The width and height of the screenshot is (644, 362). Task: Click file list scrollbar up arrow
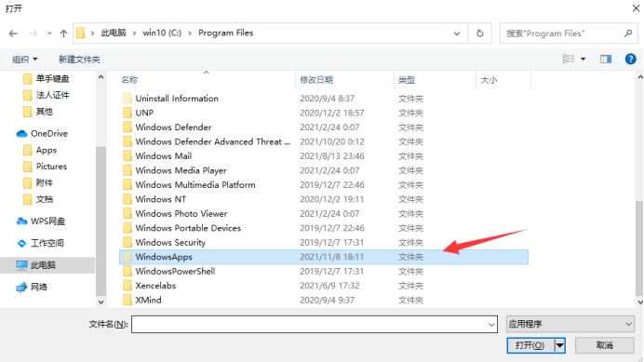640,77
